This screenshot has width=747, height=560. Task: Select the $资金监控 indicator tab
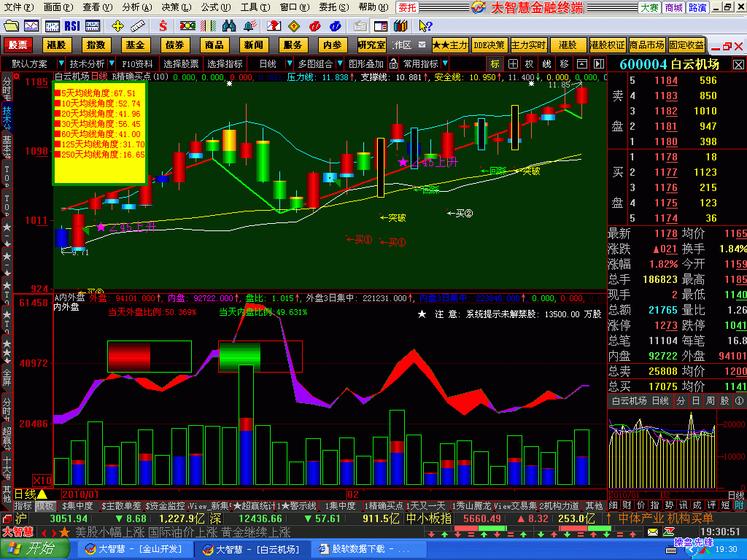pos(166,506)
